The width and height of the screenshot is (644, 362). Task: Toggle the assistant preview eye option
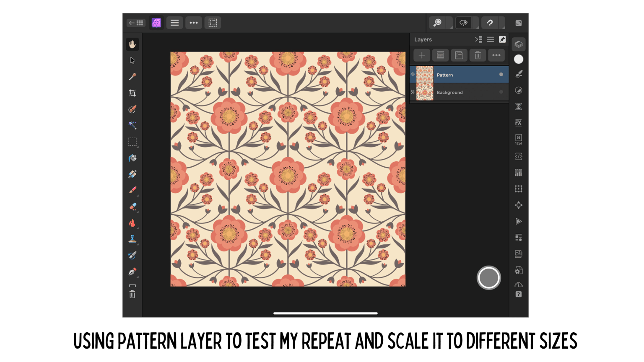coord(464,23)
